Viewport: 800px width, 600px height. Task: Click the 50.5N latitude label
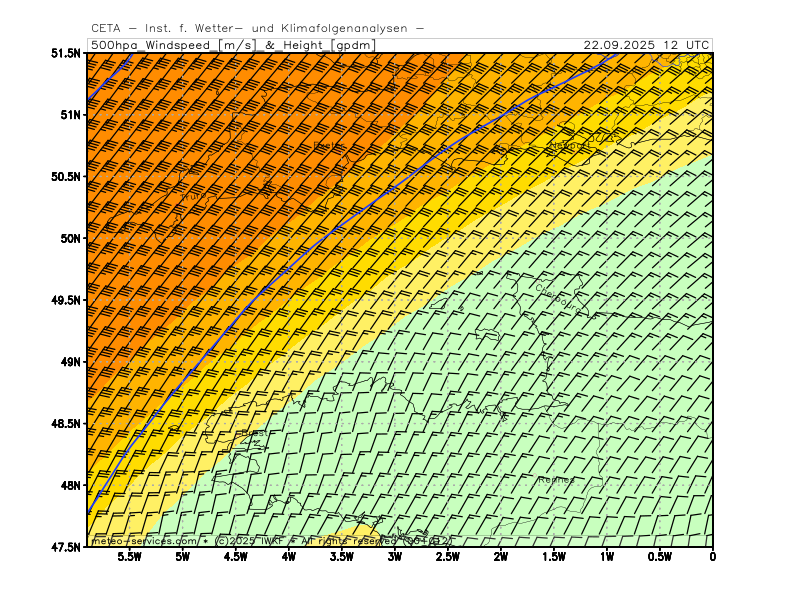click(x=66, y=177)
